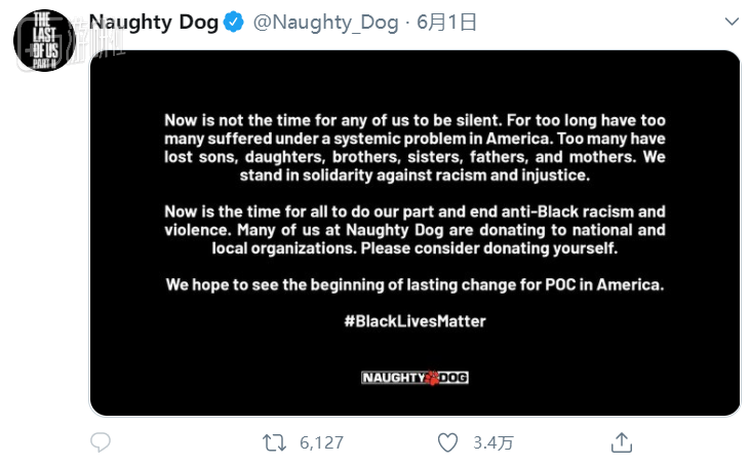Click the 6,127 retweet count
This screenshot has height=465, width=750.
tap(321, 442)
